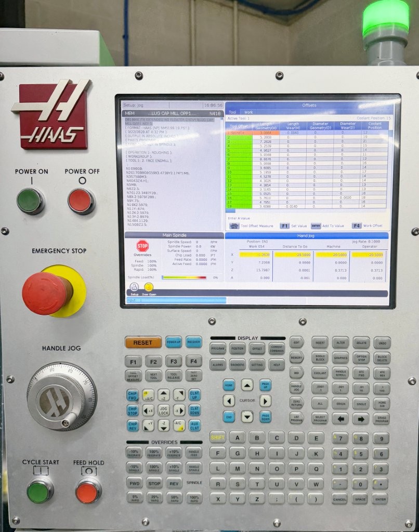Toggle the BLOCK DELETE key
Image resolution: width=419 pixels, height=532 pixels.
[x=382, y=358]
